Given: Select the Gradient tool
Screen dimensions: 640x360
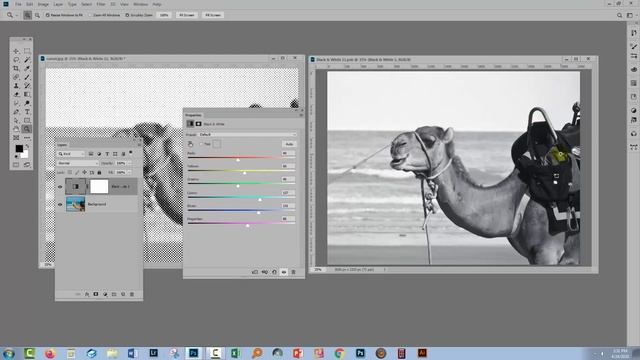Looking at the screenshot, I should pos(27,94).
